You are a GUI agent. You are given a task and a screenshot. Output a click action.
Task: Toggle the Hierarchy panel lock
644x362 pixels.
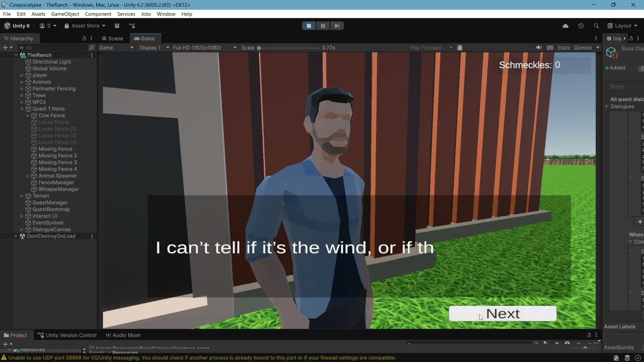(84, 38)
